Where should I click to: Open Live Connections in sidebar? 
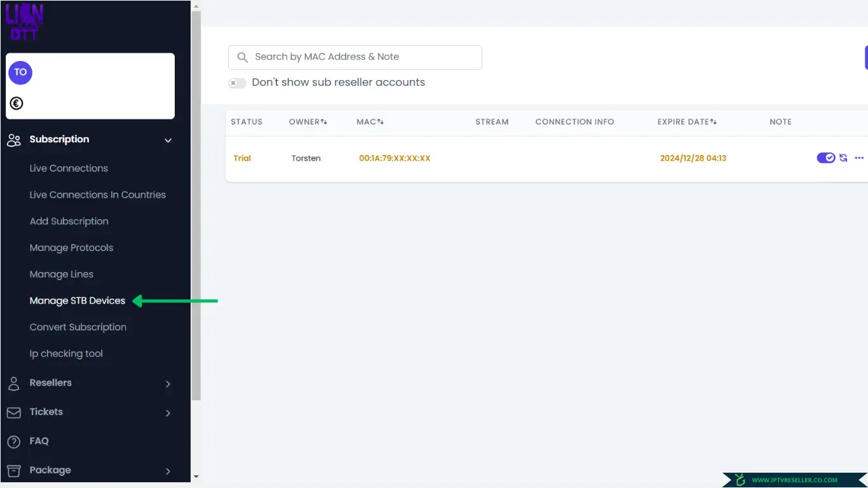[69, 168]
